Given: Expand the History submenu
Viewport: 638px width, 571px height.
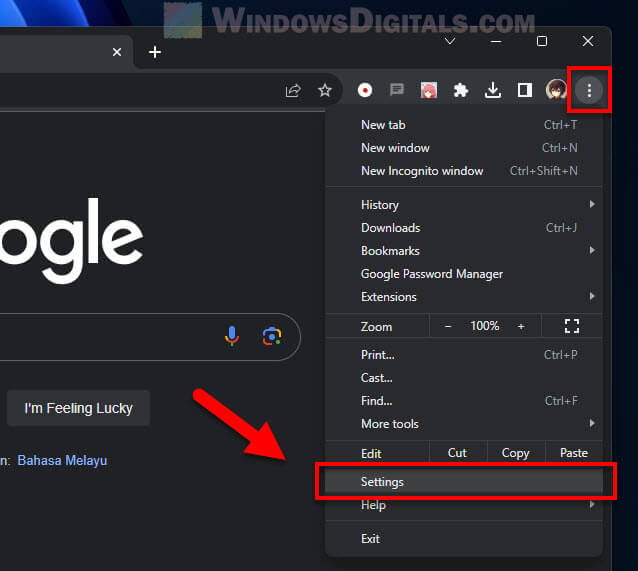Looking at the screenshot, I should tap(464, 205).
